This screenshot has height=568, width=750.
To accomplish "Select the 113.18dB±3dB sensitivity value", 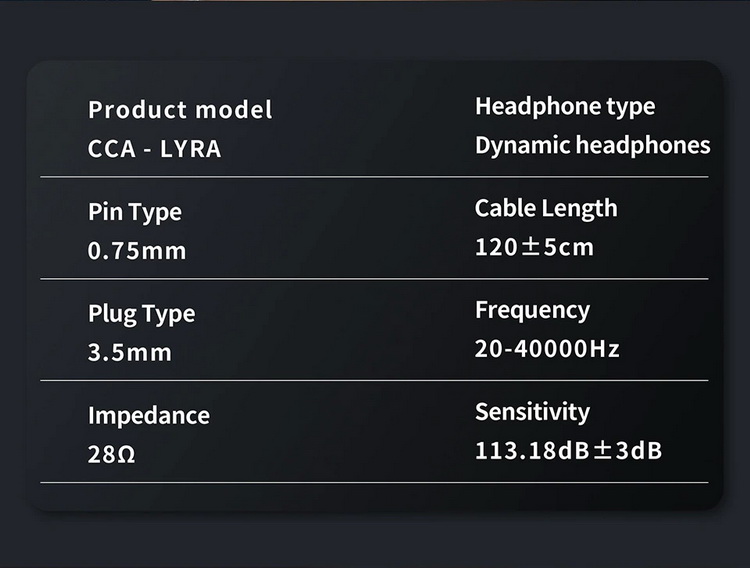I will click(568, 451).
